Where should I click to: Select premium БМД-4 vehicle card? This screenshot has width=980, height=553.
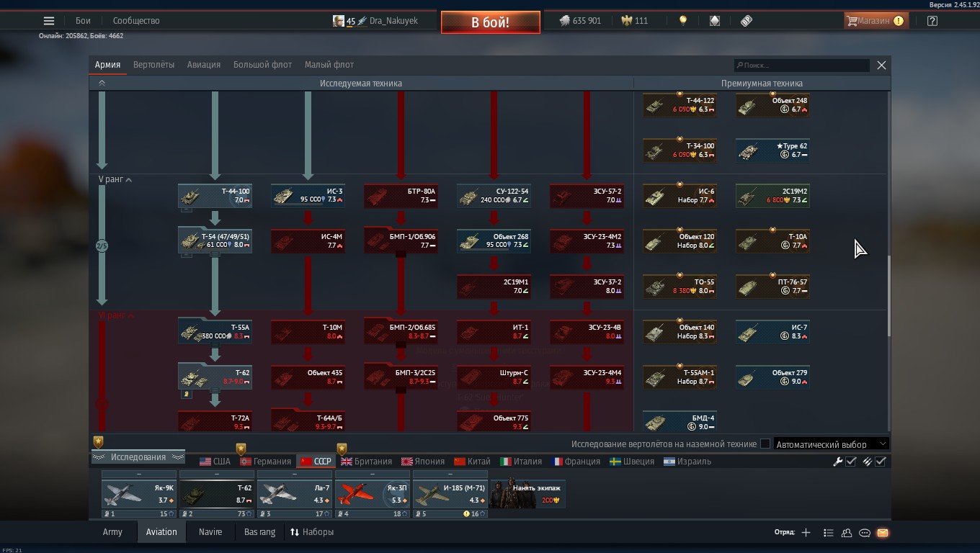click(680, 422)
